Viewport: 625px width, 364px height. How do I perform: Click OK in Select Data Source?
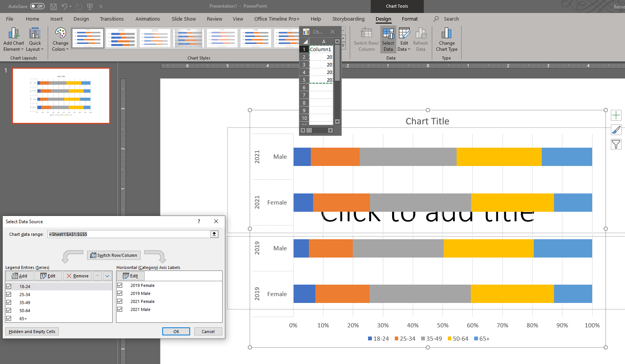(176, 332)
